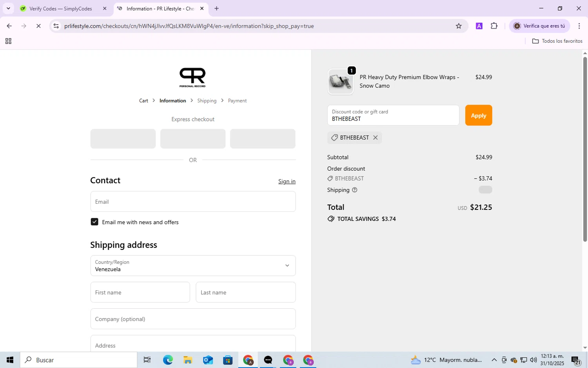The width and height of the screenshot is (588, 368).
Task: Click the purple A extension icon
Action: click(479, 26)
